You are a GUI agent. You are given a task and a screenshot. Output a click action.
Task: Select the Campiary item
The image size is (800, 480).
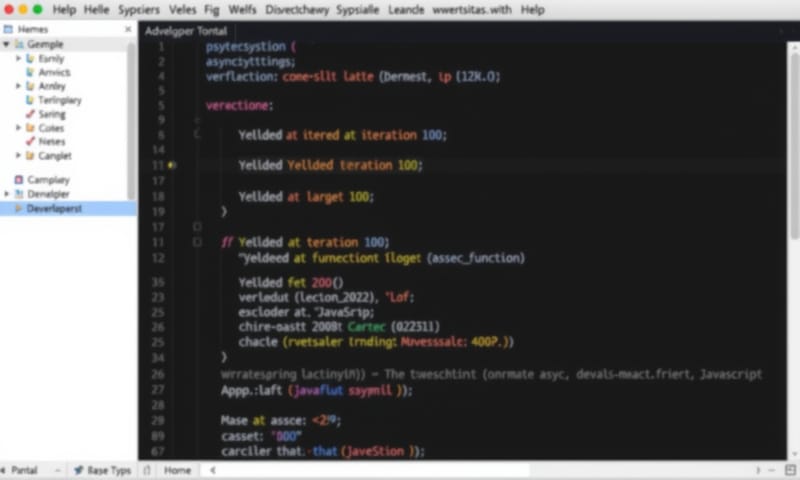pyautogui.click(x=48, y=180)
